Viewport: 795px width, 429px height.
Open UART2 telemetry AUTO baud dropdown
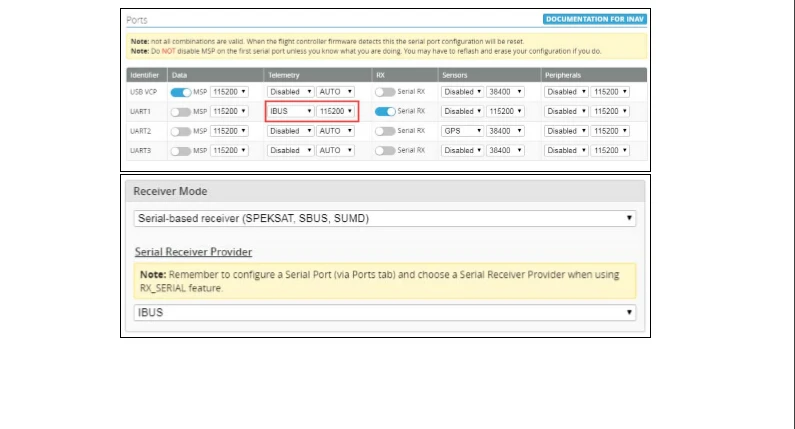[335, 131]
